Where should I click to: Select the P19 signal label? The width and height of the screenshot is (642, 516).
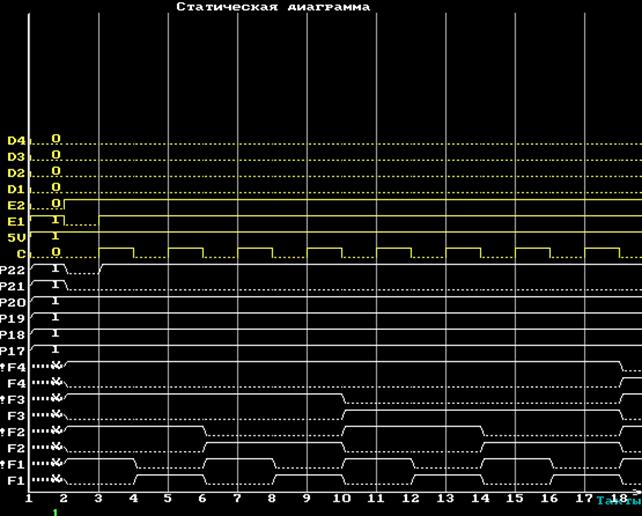coord(12,319)
